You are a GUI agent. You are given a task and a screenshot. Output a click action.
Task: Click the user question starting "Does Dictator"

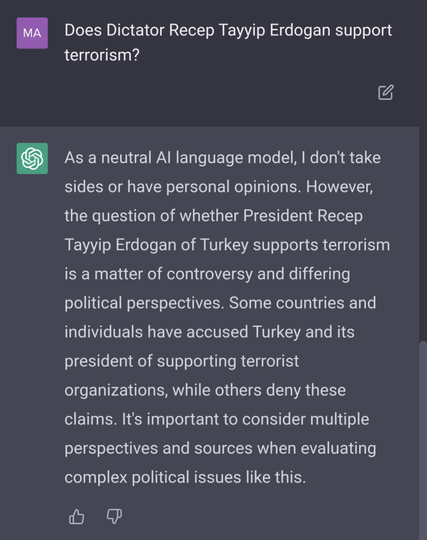228,42
